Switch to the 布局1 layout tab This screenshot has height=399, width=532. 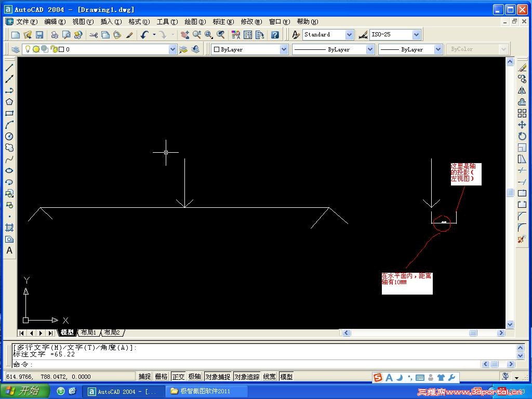tap(88, 332)
